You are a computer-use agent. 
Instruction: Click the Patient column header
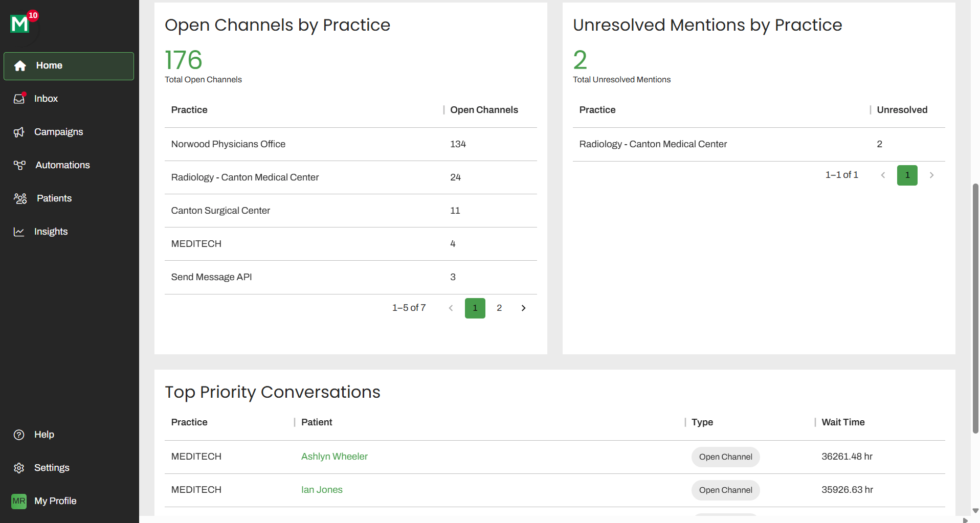pos(317,422)
